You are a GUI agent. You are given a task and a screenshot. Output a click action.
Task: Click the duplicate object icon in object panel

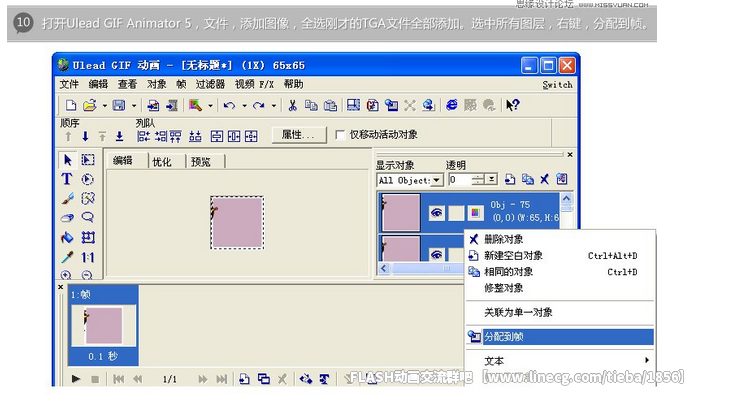[x=528, y=179]
